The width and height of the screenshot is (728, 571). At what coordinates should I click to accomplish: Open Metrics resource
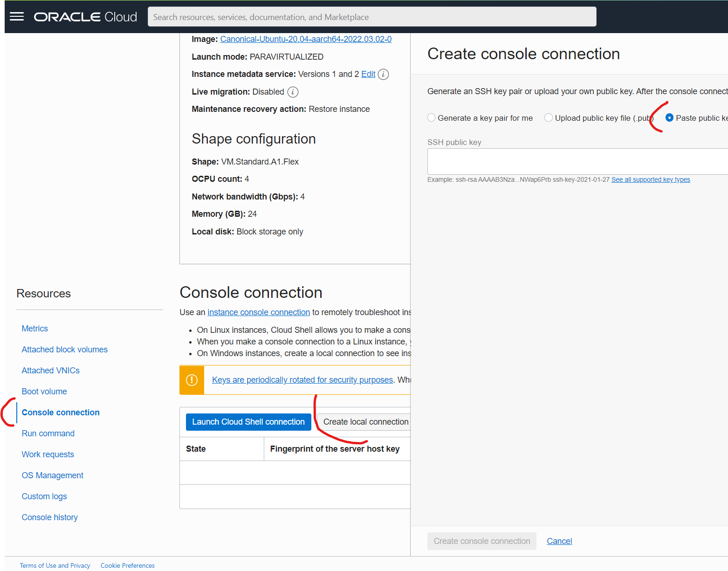tap(35, 329)
